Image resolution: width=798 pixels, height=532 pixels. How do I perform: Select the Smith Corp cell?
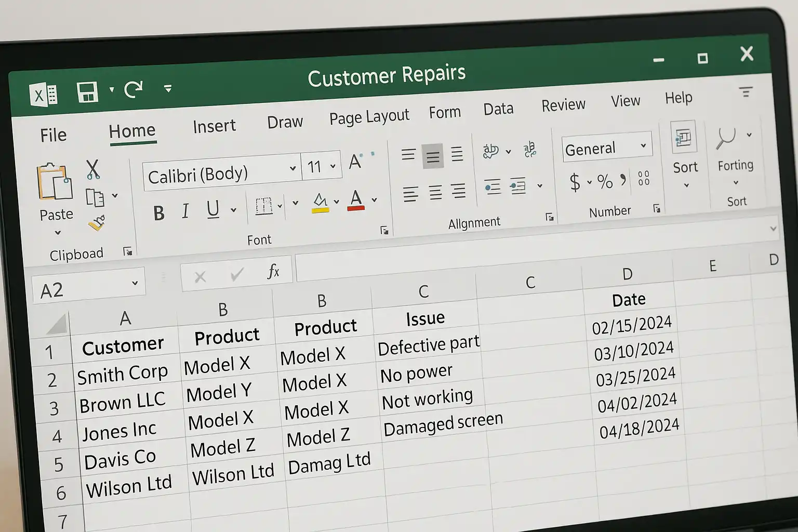point(123,375)
